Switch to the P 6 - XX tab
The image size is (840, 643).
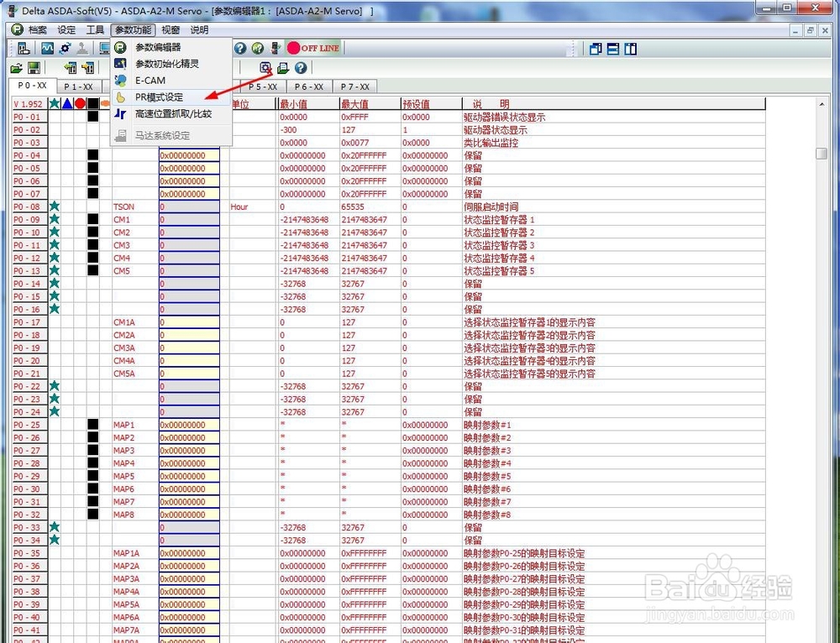(309, 86)
